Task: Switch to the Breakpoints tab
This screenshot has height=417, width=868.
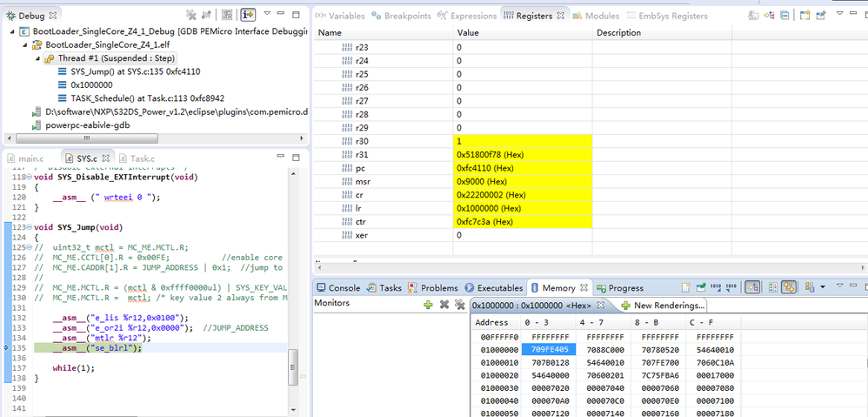Action: tap(401, 16)
